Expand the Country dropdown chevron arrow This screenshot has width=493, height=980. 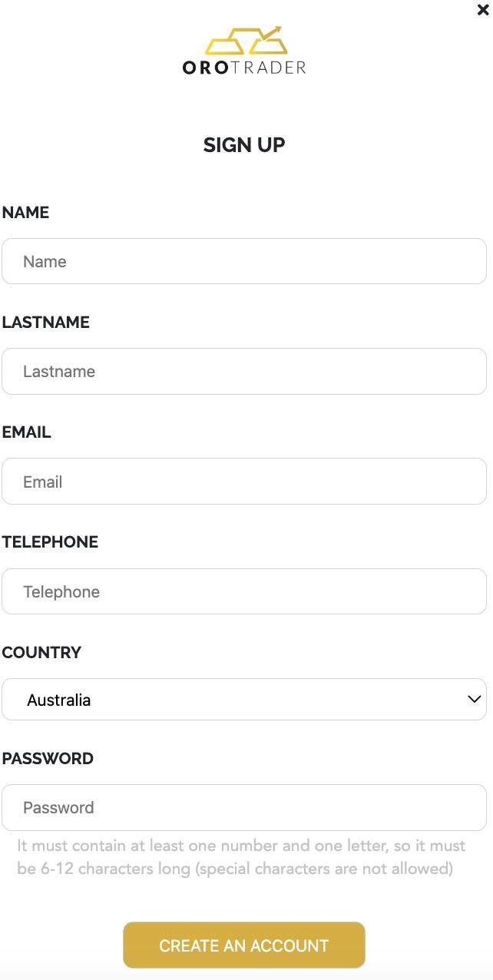pos(474,700)
